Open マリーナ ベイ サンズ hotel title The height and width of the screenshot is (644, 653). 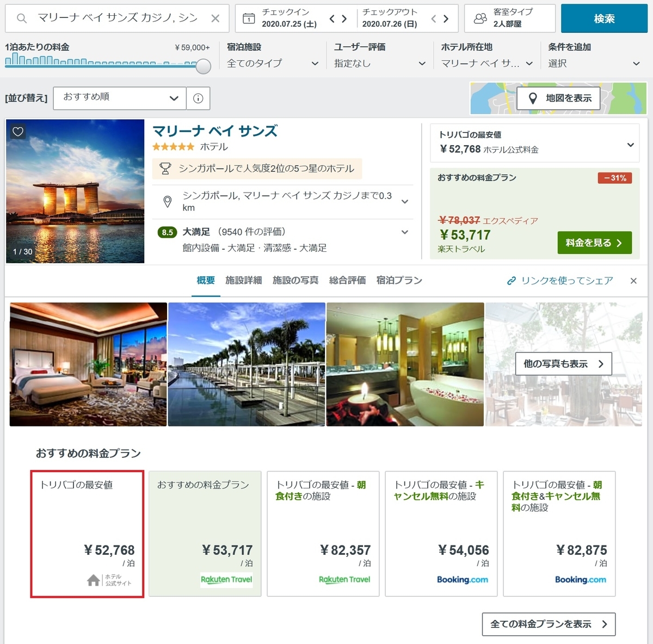(x=215, y=131)
